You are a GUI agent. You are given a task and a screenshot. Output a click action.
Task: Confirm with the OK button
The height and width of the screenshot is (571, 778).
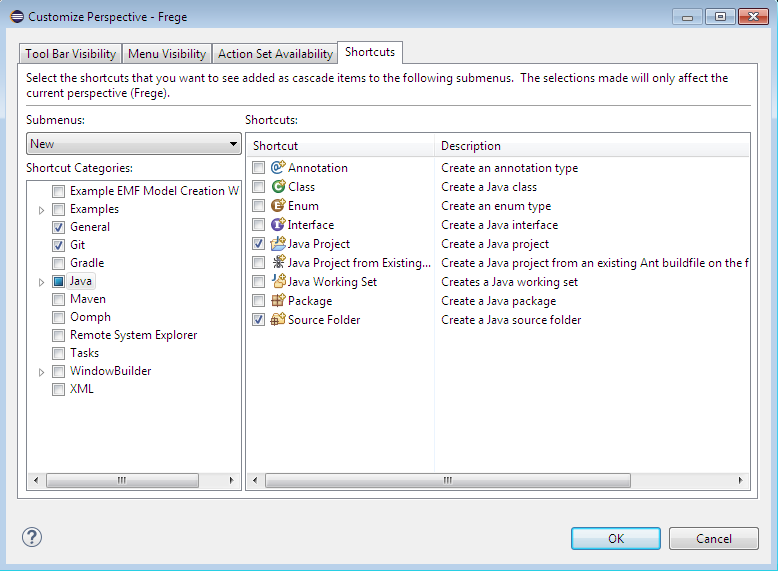(615, 539)
